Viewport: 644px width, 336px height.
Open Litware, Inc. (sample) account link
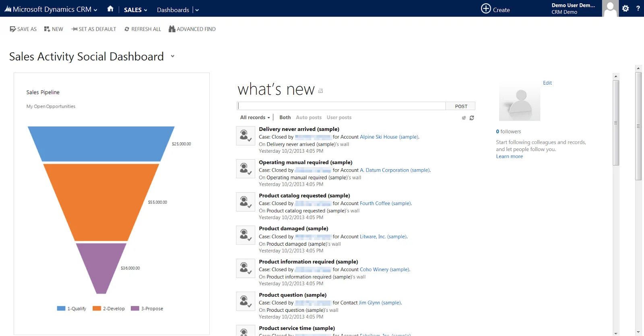(383, 237)
